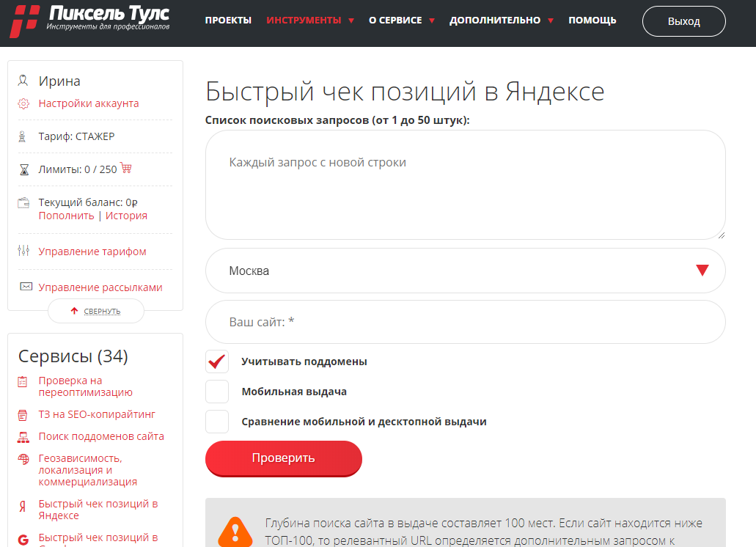Image resolution: width=756 pixels, height=547 pixels.
Task: Enable 'Мобильная выдача' checkbox
Action: click(217, 391)
